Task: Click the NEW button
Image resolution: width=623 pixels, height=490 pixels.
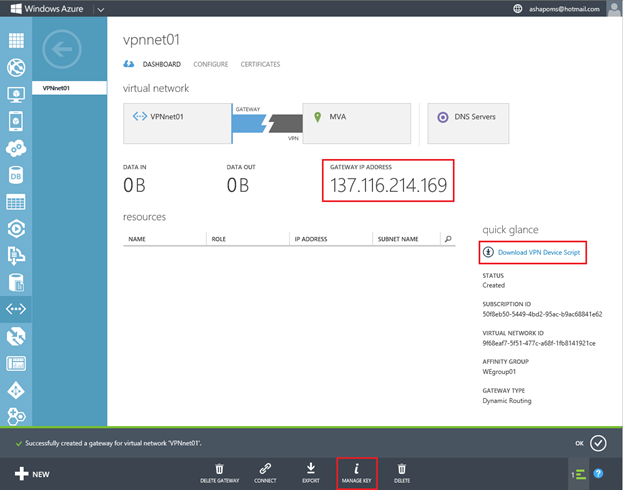Action: (x=32, y=474)
